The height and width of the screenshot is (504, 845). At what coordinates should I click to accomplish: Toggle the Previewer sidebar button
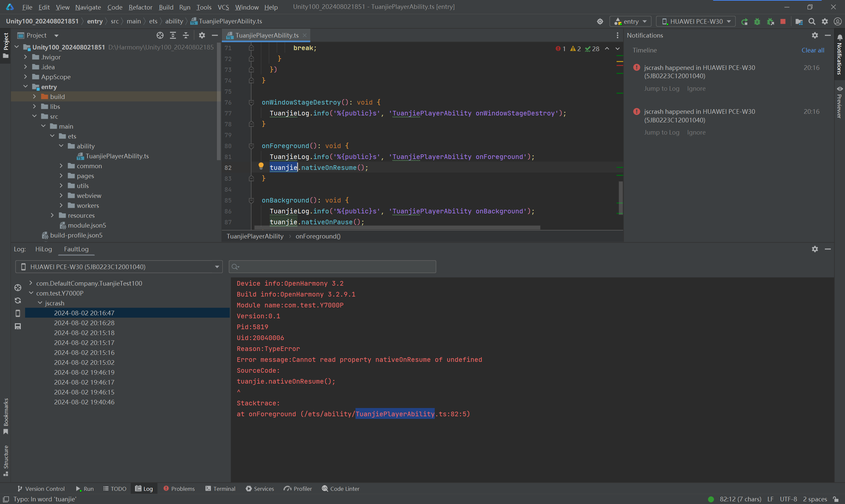(x=840, y=102)
